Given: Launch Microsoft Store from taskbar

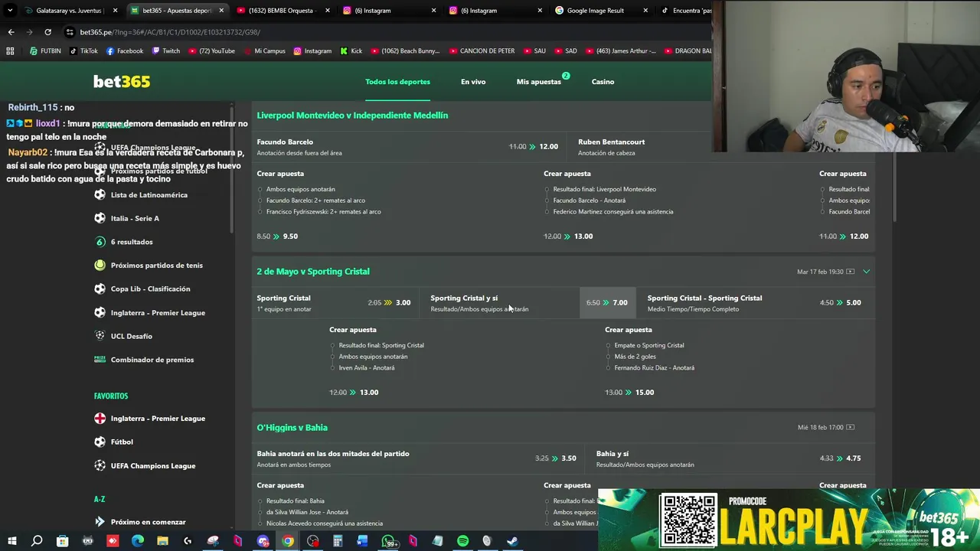Looking at the screenshot, I should coord(62,541).
